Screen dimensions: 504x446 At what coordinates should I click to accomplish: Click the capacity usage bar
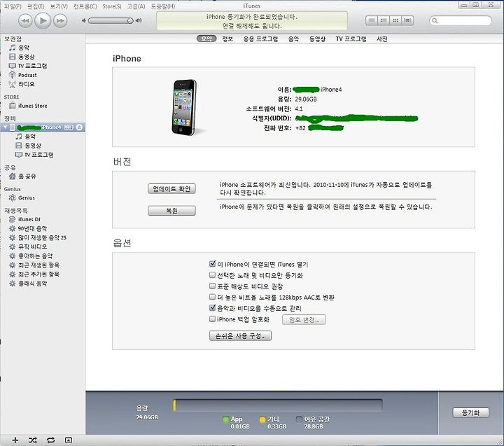(278, 405)
